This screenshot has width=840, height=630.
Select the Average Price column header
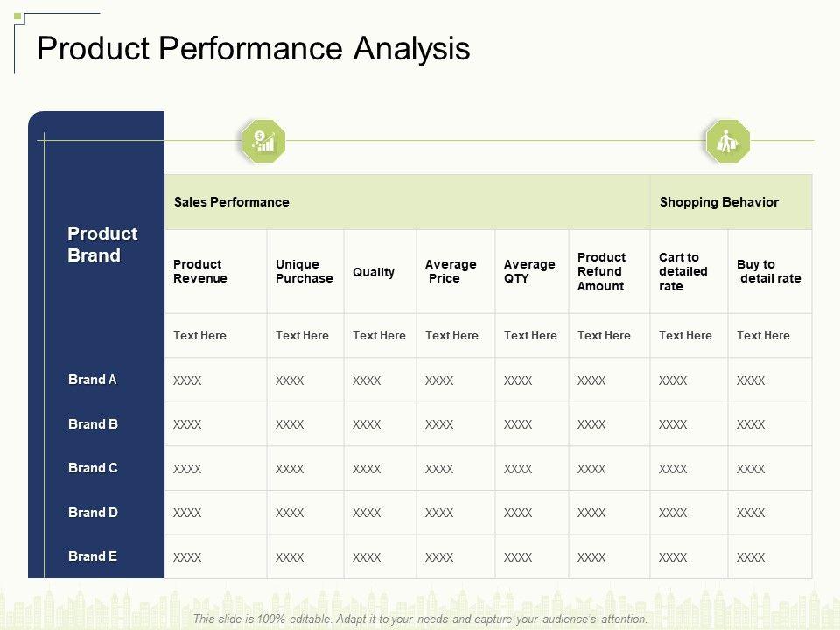click(x=451, y=271)
